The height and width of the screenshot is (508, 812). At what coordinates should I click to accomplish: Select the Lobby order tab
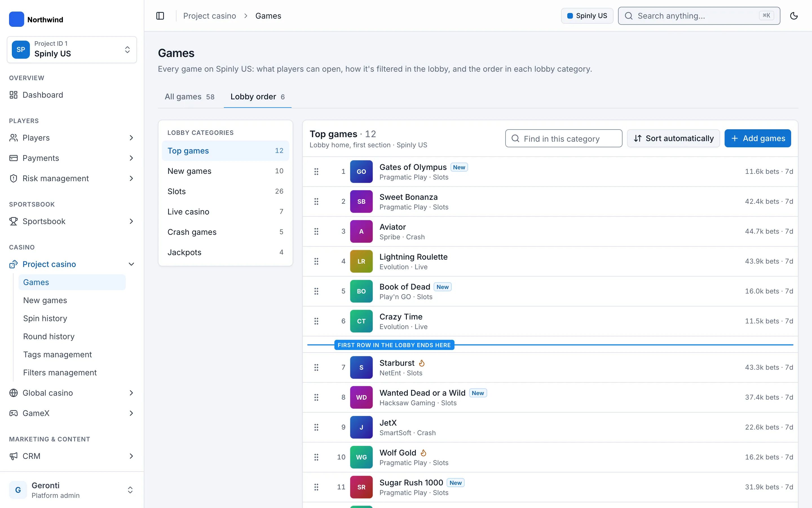coord(257,97)
